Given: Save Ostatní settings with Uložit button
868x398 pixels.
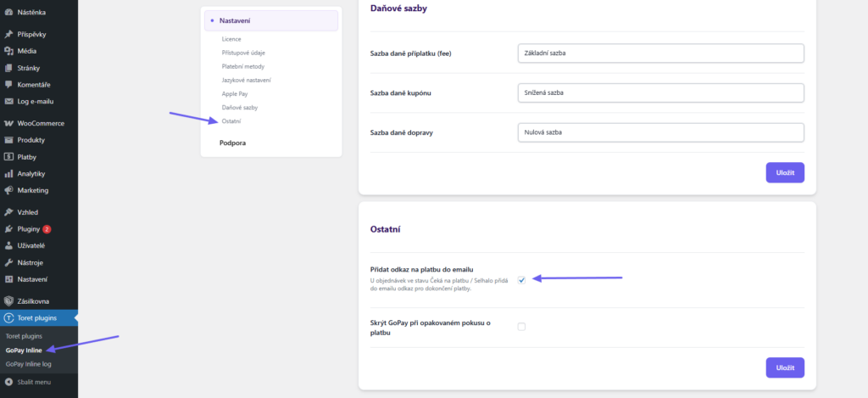Looking at the screenshot, I should (x=785, y=367).
